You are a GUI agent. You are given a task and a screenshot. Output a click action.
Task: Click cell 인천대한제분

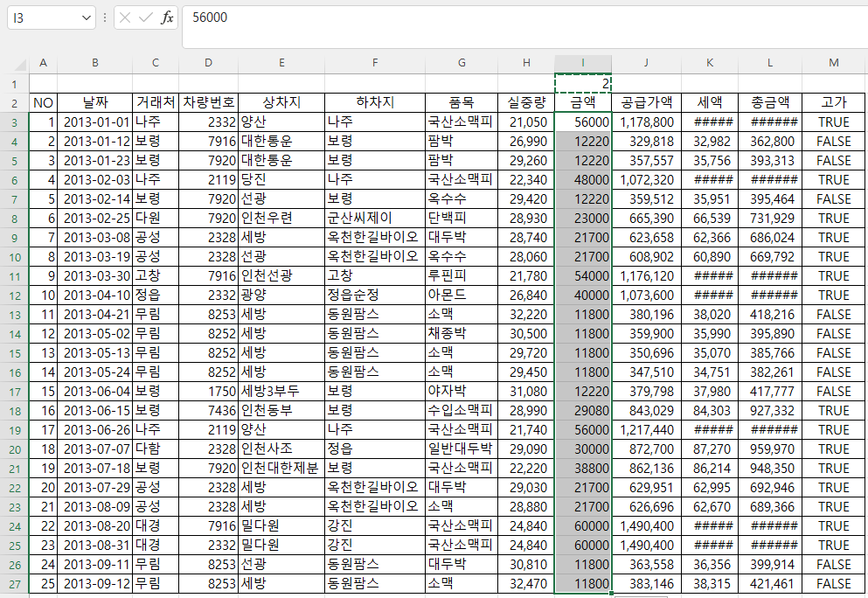[x=281, y=468]
